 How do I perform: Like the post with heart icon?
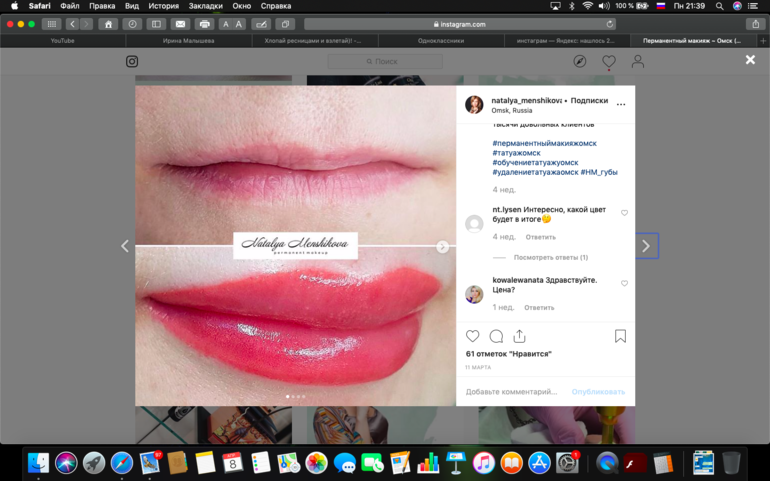coord(473,336)
